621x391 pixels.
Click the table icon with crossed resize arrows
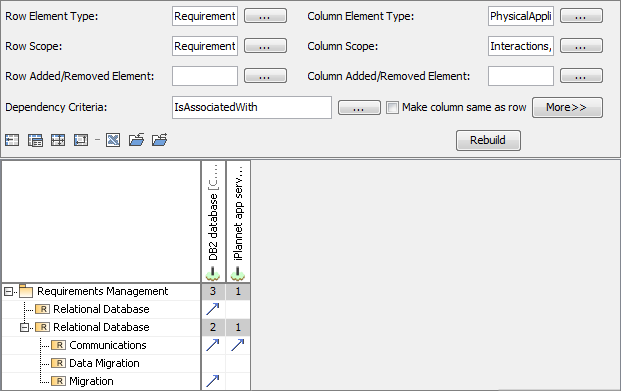click(x=58, y=140)
